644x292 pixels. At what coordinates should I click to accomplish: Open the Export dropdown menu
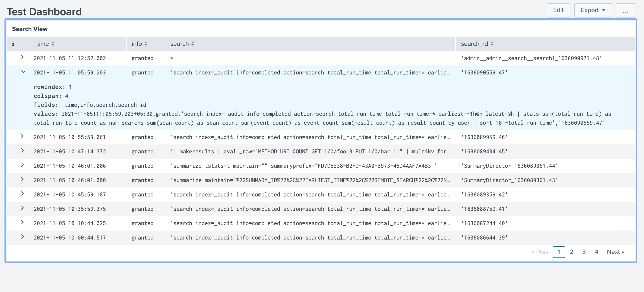[593, 10]
